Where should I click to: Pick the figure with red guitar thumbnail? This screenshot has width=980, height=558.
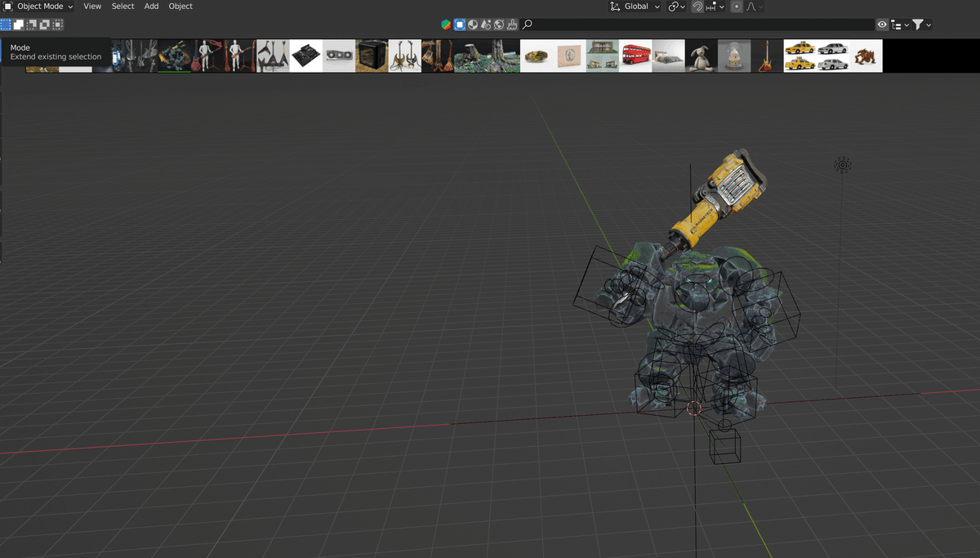[x=207, y=56]
